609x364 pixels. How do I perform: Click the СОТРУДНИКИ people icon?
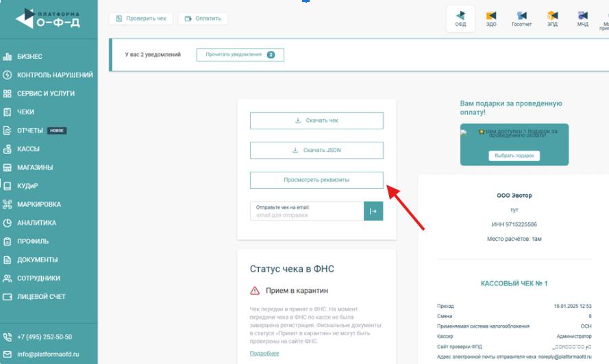(x=7, y=278)
